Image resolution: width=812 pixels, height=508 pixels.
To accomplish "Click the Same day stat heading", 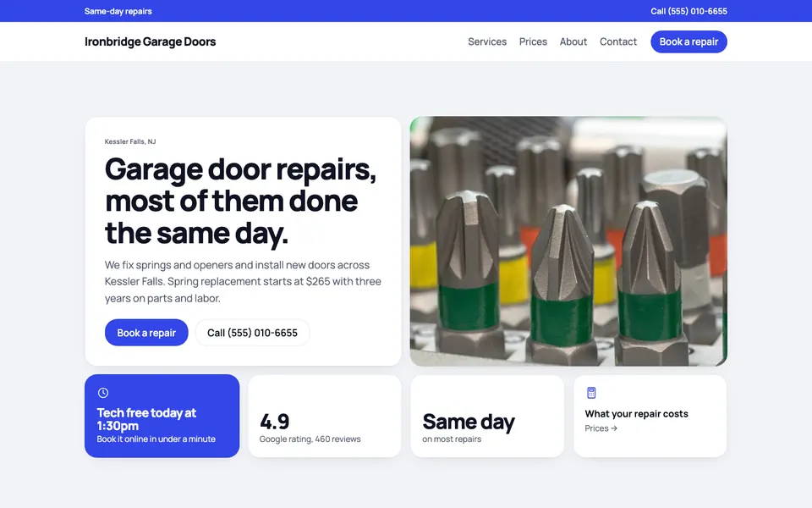I will pyautogui.click(x=469, y=422).
